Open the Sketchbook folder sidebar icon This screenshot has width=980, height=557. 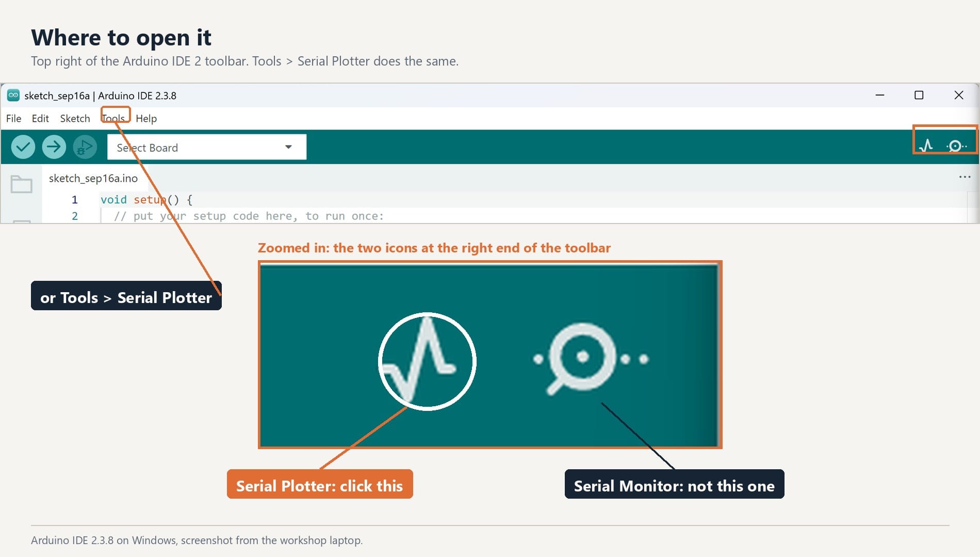[21, 184]
